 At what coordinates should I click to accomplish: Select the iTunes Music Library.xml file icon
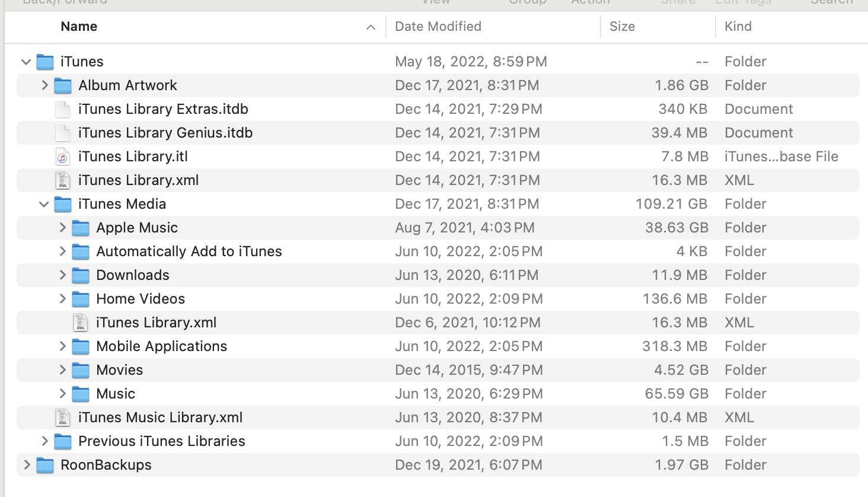point(63,418)
